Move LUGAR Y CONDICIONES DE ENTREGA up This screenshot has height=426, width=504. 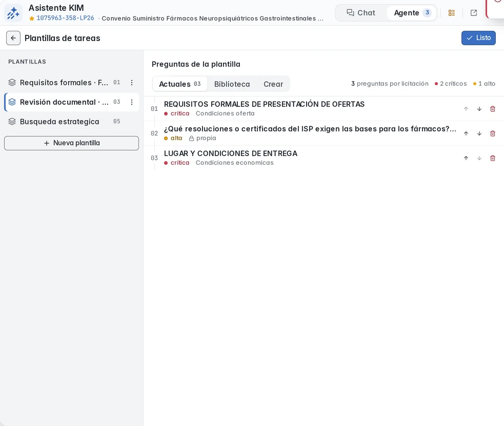[466, 158]
